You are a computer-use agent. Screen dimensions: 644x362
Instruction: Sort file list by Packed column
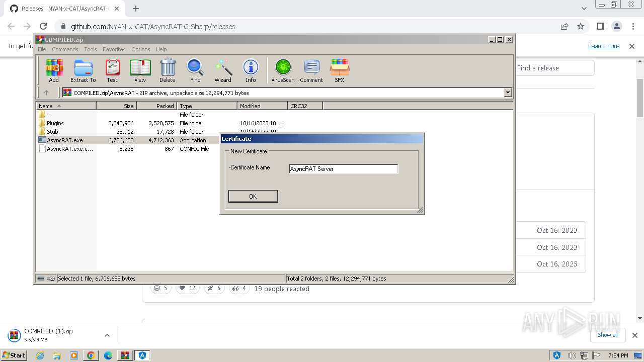156,106
